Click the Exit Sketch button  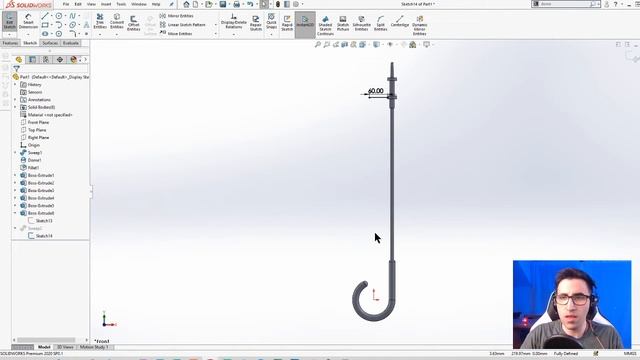tap(9, 21)
